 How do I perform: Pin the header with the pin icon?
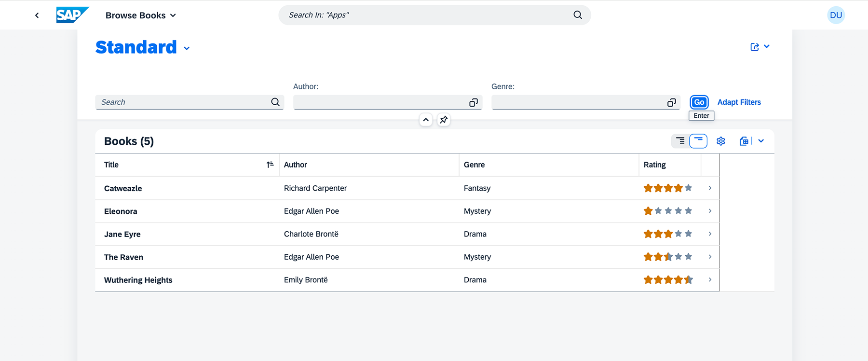pyautogui.click(x=444, y=120)
